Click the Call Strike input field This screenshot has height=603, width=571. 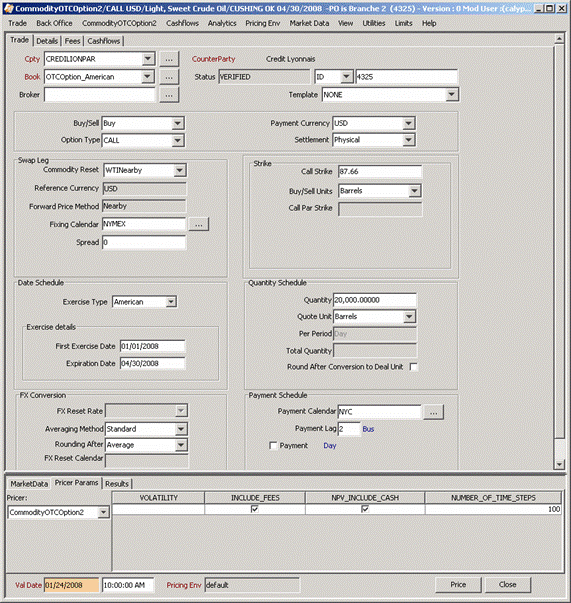point(380,172)
